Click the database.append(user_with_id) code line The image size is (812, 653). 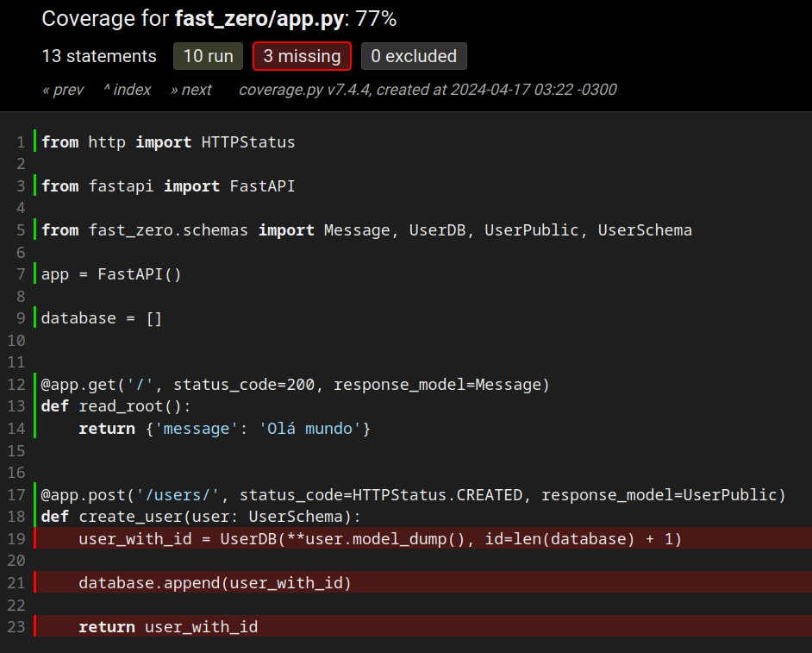tap(215, 583)
